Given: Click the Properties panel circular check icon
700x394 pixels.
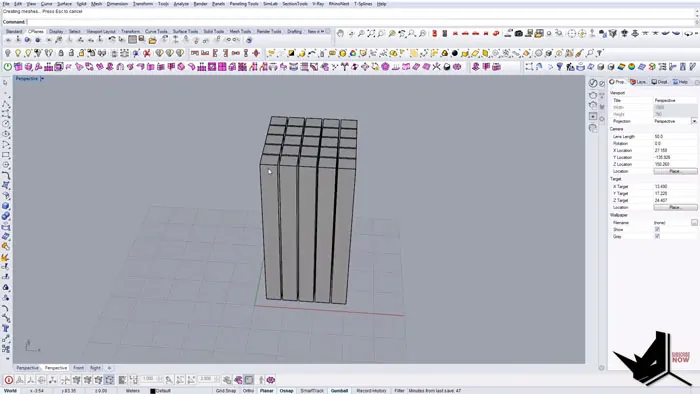Looking at the screenshot, I should click(x=593, y=83).
